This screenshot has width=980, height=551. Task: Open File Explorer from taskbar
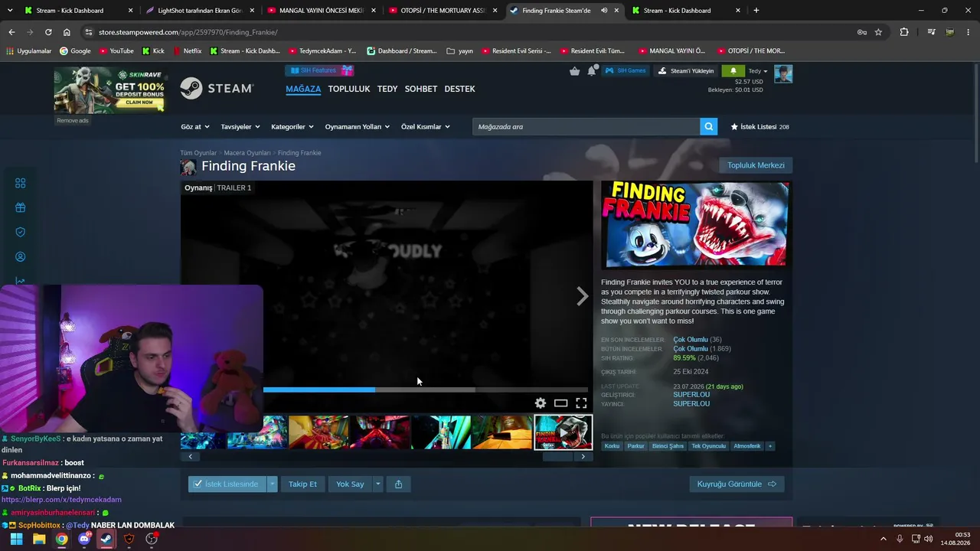pos(39,539)
